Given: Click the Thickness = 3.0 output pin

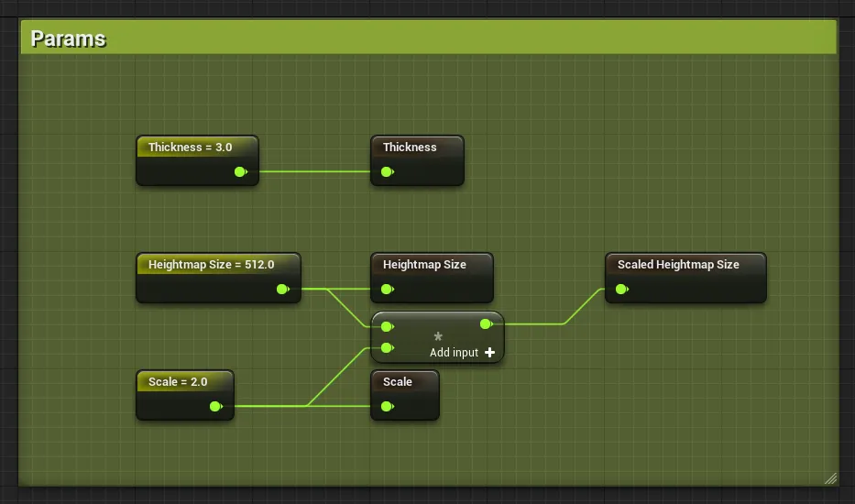Looking at the screenshot, I should tap(240, 171).
